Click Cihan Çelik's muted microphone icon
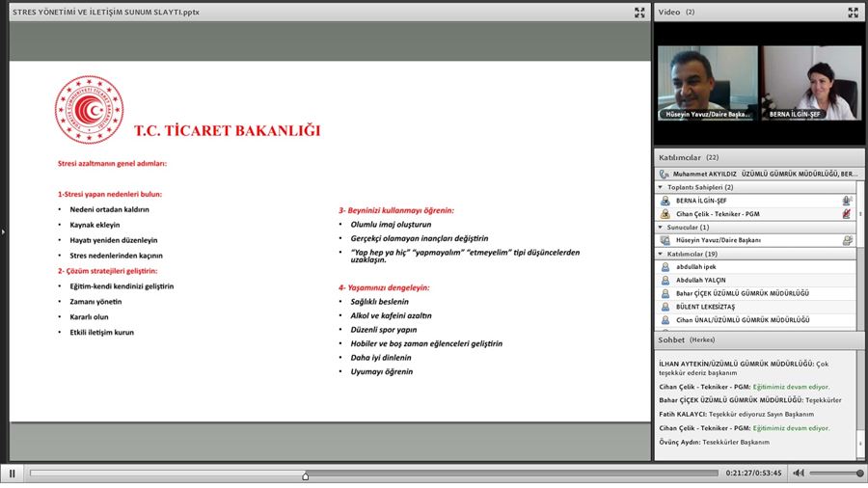 pos(847,214)
